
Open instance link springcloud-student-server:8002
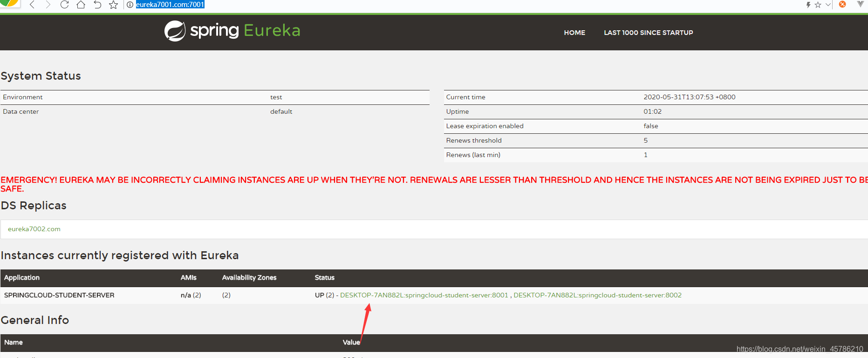coord(597,295)
